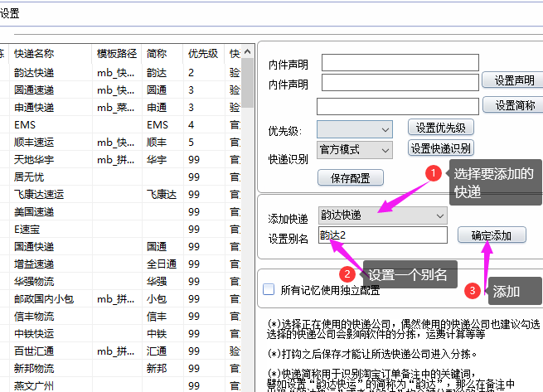Select the 邮政国内小包 row
543x392 pixels.
(44, 299)
